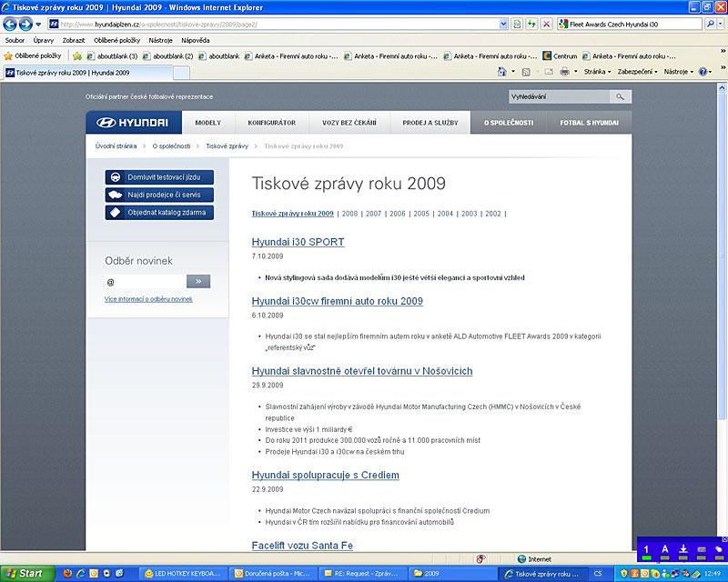Open the Nástroje command bar dropdown
The image size is (728, 582).
(x=678, y=72)
